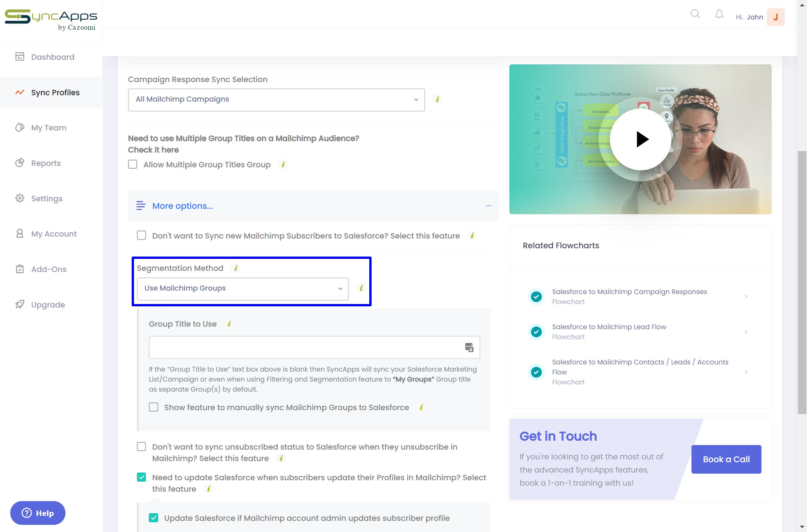Click the Add-Ons clipboard icon
This screenshot has width=807, height=532.
tap(20, 269)
